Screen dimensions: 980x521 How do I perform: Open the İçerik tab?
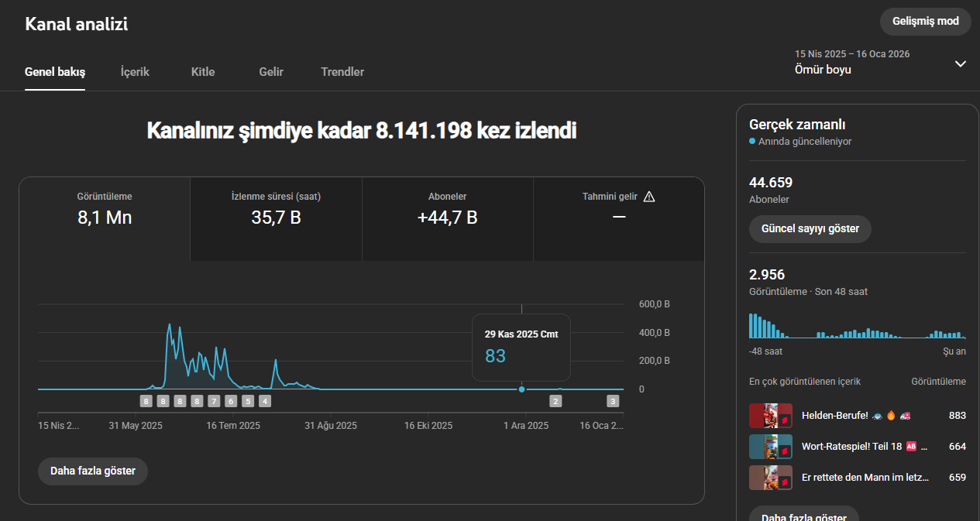click(135, 72)
